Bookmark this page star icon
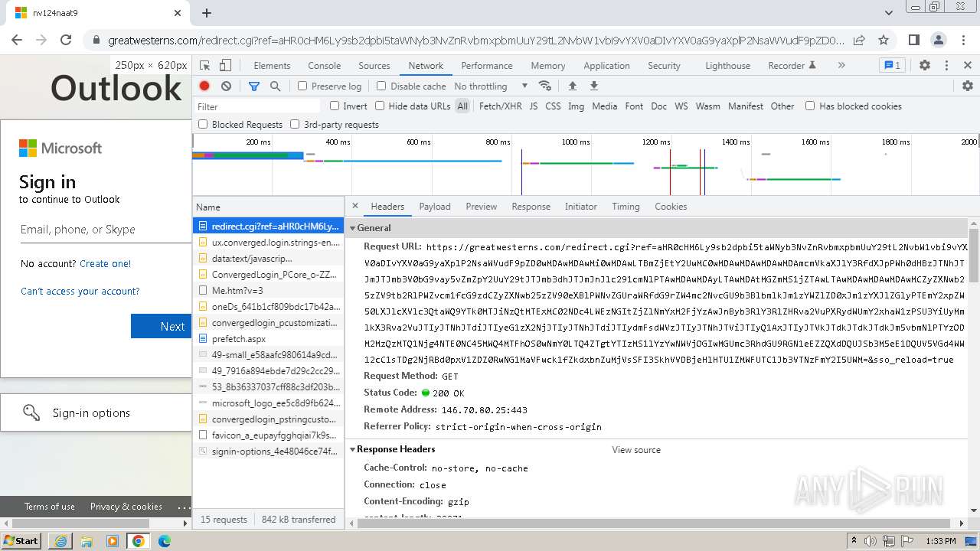Screen dimensions: 980x551 tap(884, 40)
